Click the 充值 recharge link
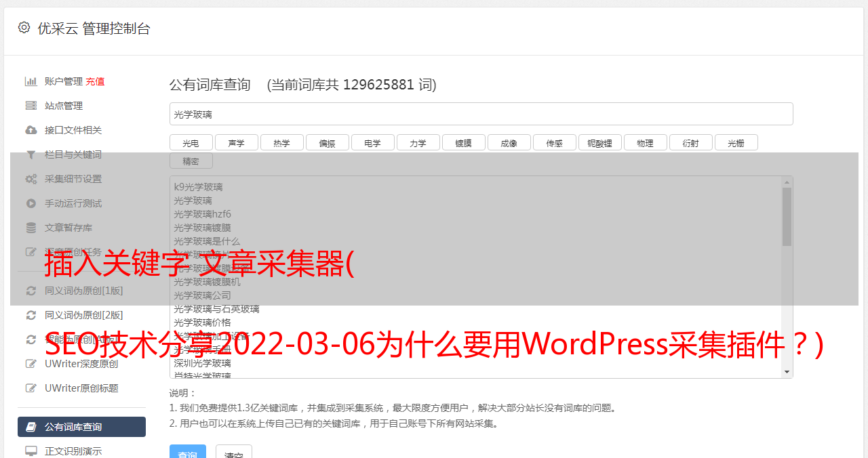Image resolution: width=868 pixels, height=458 pixels. [x=95, y=81]
